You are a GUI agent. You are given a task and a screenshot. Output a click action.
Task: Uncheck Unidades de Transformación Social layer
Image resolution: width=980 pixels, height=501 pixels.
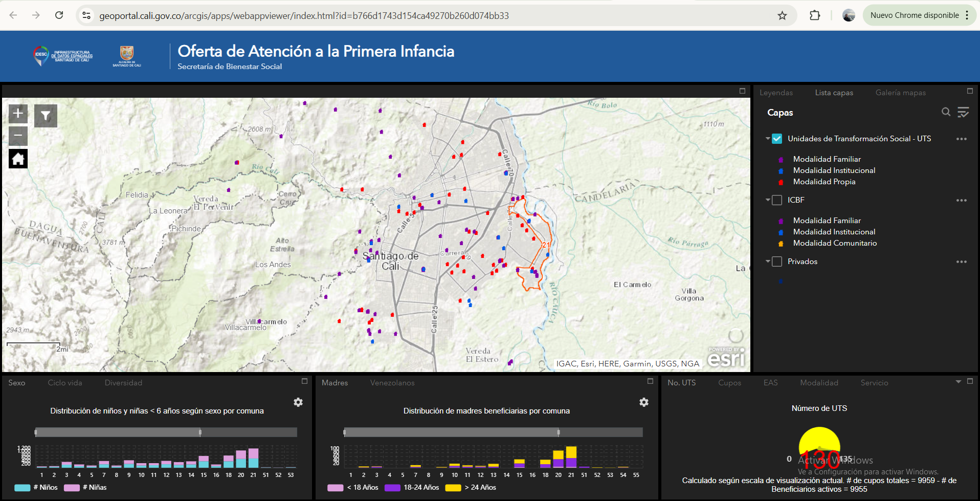pyautogui.click(x=777, y=139)
